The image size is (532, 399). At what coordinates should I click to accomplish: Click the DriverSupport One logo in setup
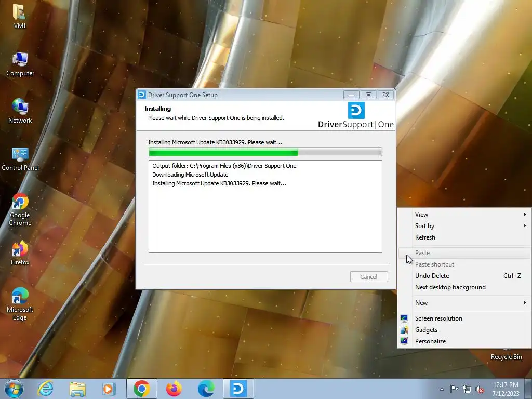coord(356,116)
